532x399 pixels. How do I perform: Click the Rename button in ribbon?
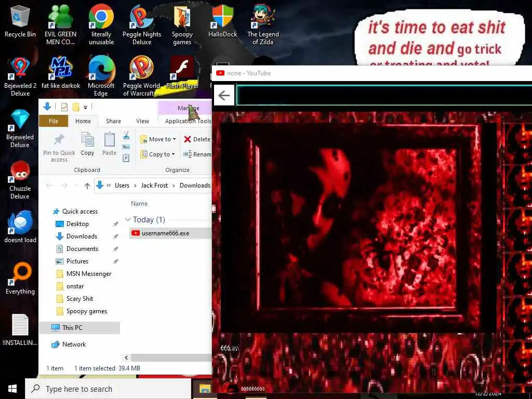click(197, 154)
